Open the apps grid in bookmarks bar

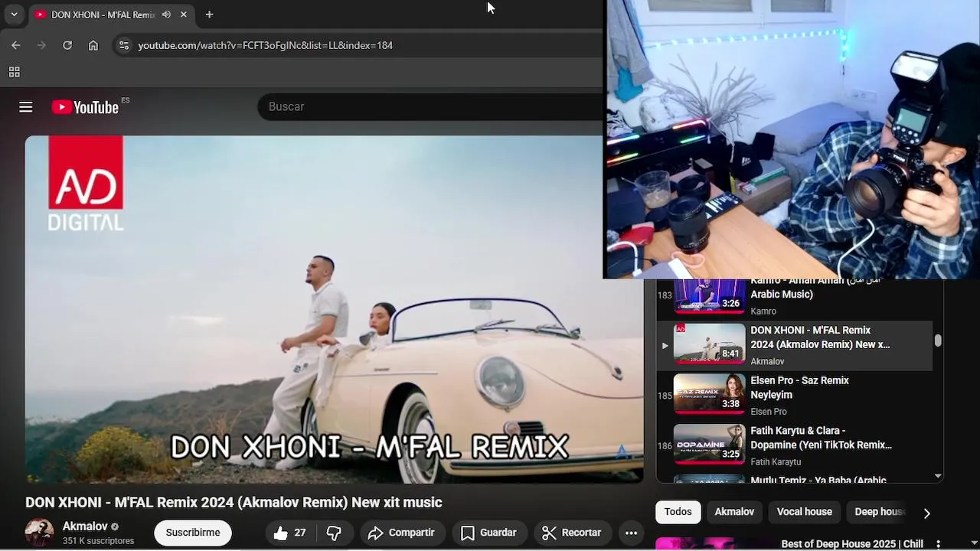pyautogui.click(x=14, y=72)
